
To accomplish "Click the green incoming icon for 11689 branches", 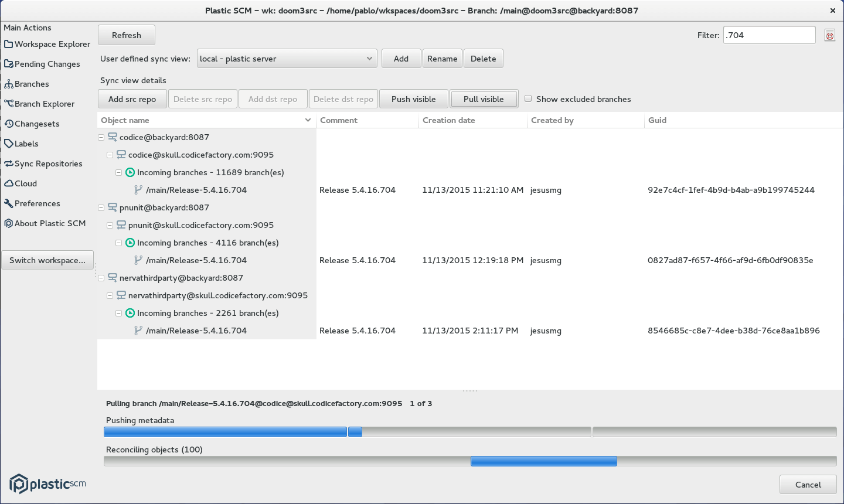I will (x=130, y=172).
